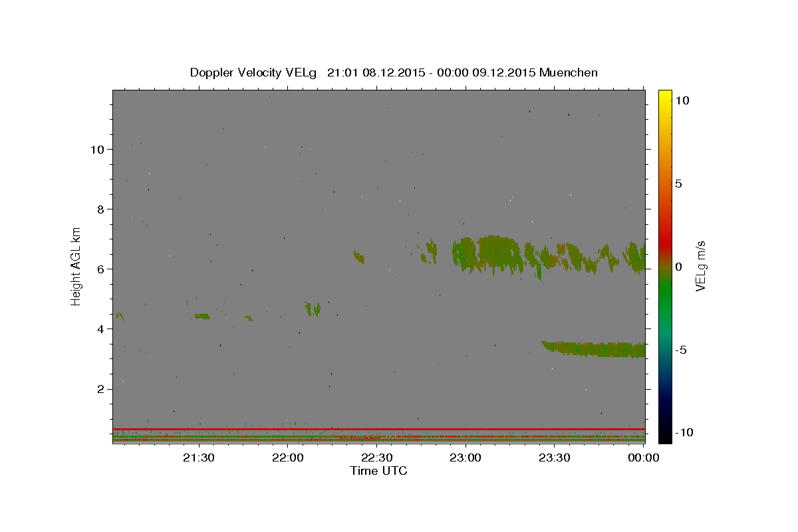Image resolution: width=798 pixels, height=532 pixels.
Task: Click the plot title 'Doppler Velocity VELg'
Action: pos(255,72)
